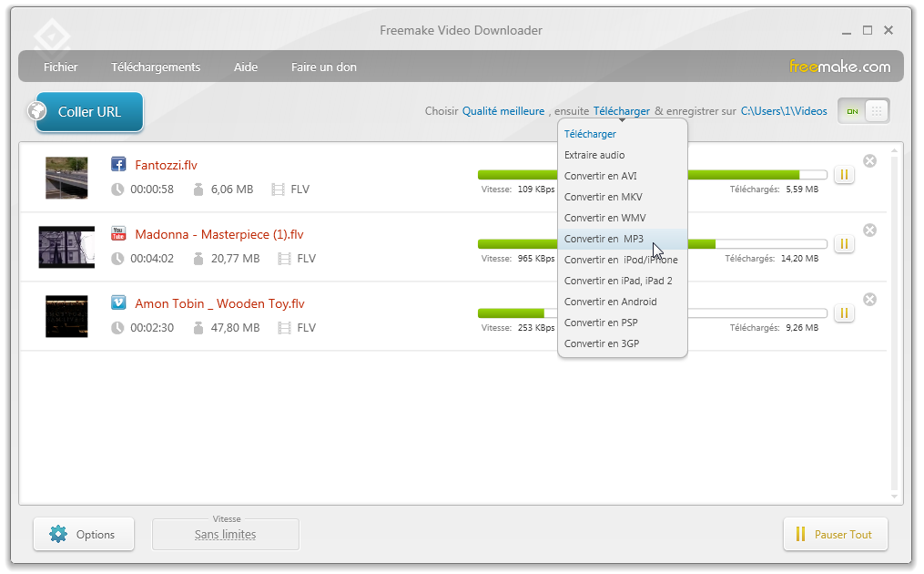Select Convertir en AVI

click(623, 176)
